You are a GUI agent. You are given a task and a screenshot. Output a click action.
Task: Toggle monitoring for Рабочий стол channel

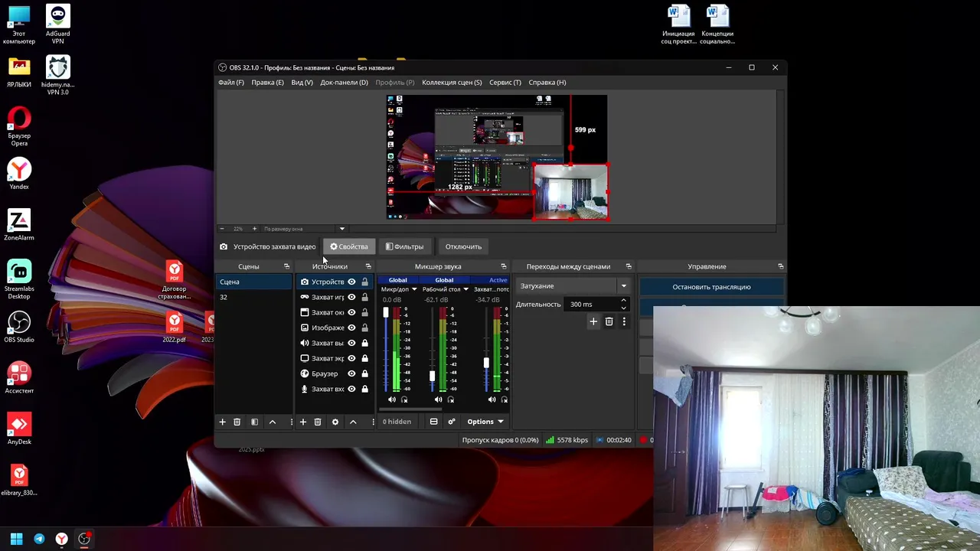pos(451,399)
